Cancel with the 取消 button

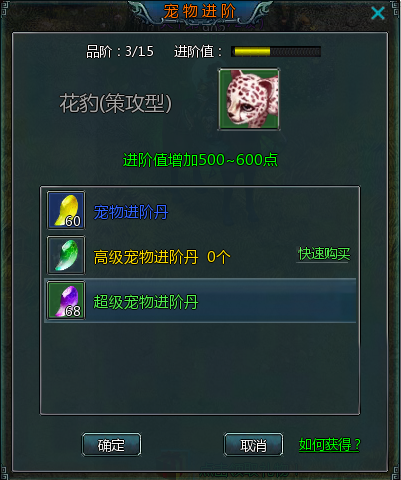tap(253, 445)
